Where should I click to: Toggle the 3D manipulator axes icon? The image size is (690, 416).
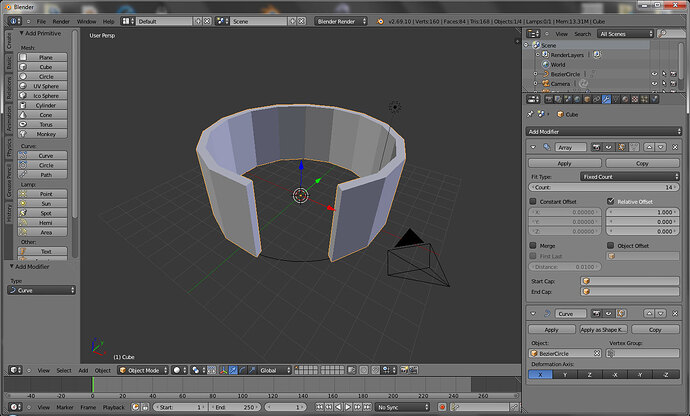(223, 370)
